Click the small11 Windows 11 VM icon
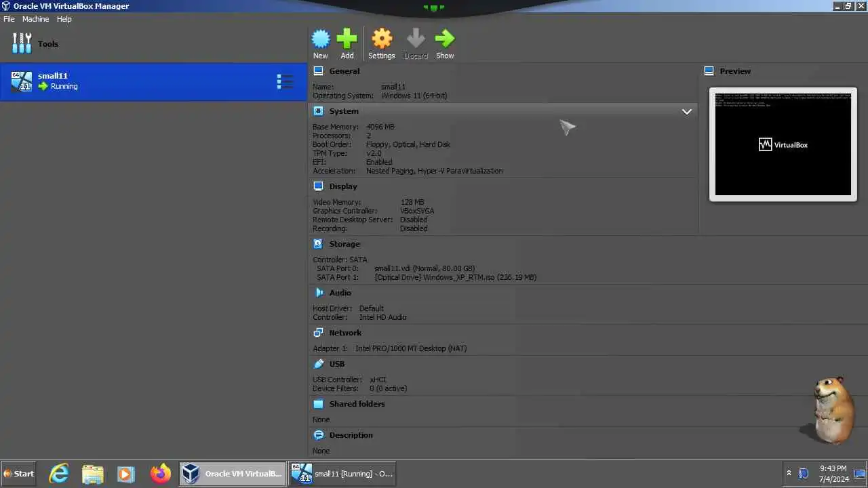This screenshot has width=868, height=488. click(22, 81)
